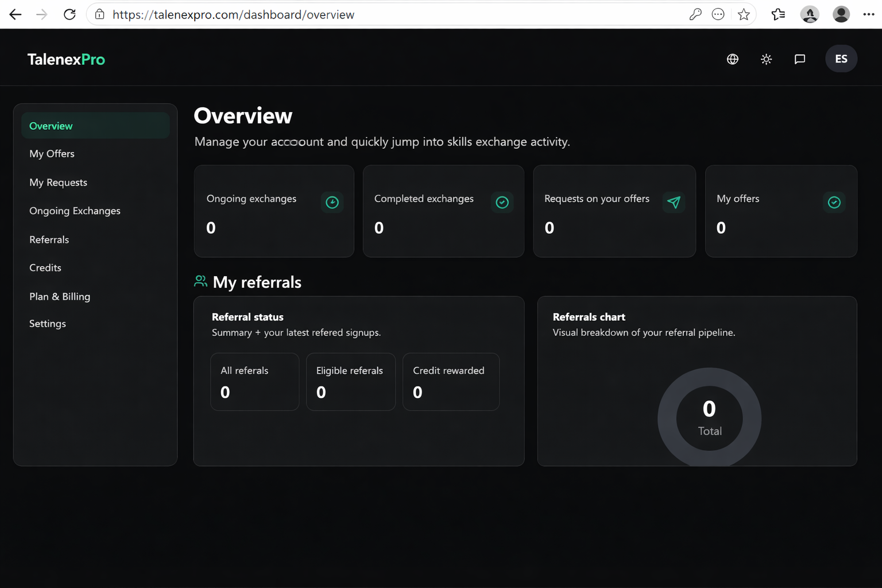
Task: Reload the page with refresh icon
Action: point(69,14)
